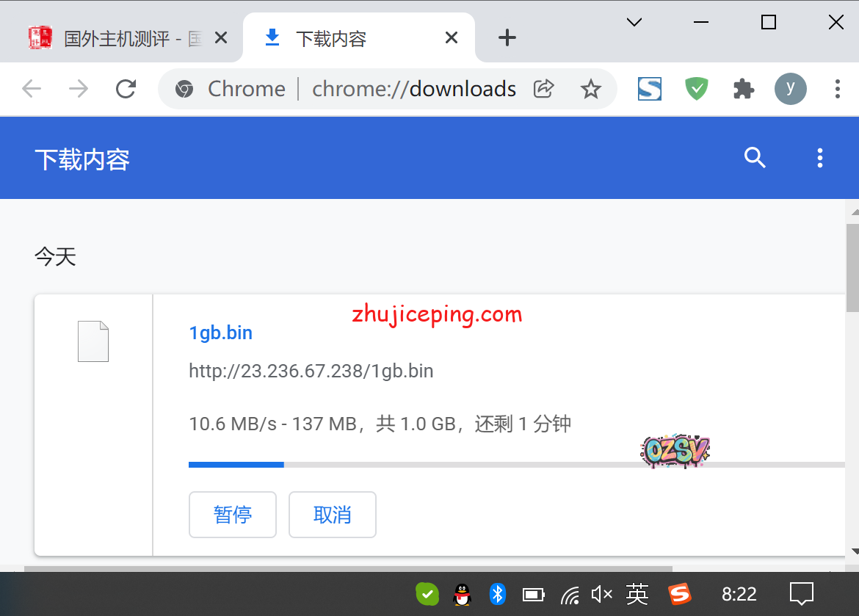Open a new tab with plus button
The image size is (859, 616).
tap(507, 38)
